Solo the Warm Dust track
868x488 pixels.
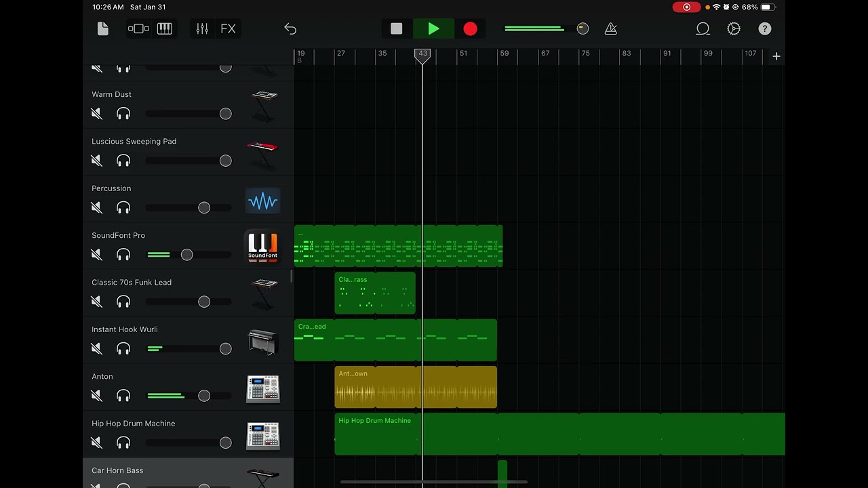pyautogui.click(x=123, y=114)
